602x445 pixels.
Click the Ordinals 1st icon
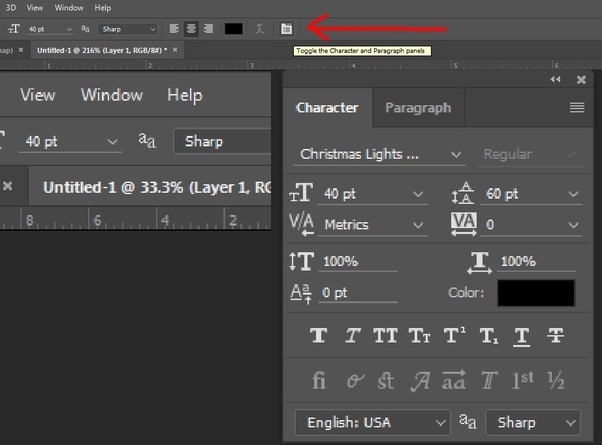[x=523, y=380]
